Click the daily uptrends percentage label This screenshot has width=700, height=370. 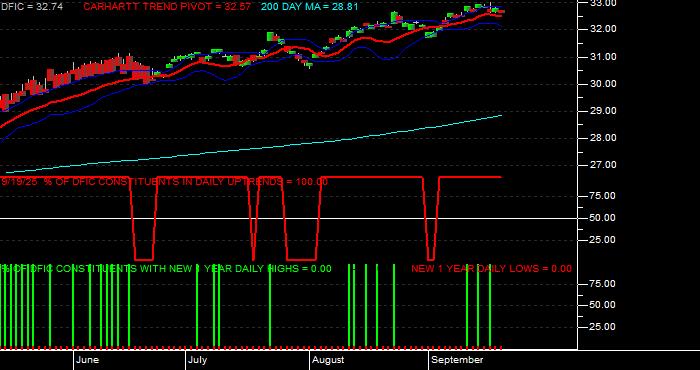point(165,182)
